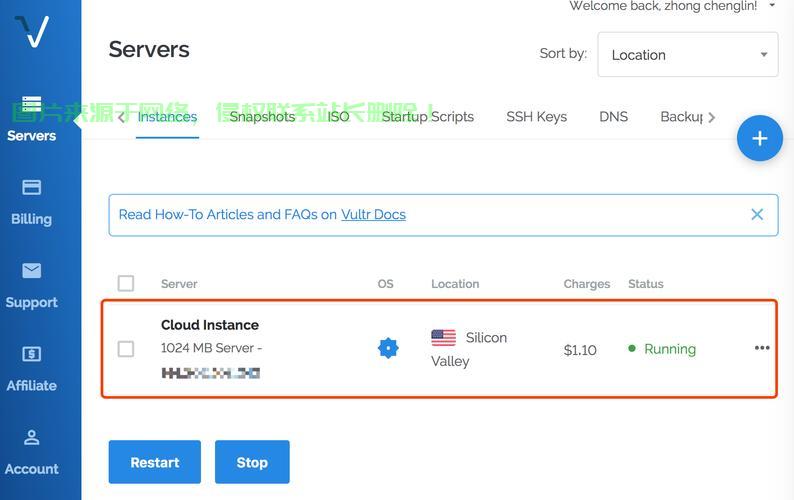
Task: Click the Vultr logo icon
Action: 32,31
